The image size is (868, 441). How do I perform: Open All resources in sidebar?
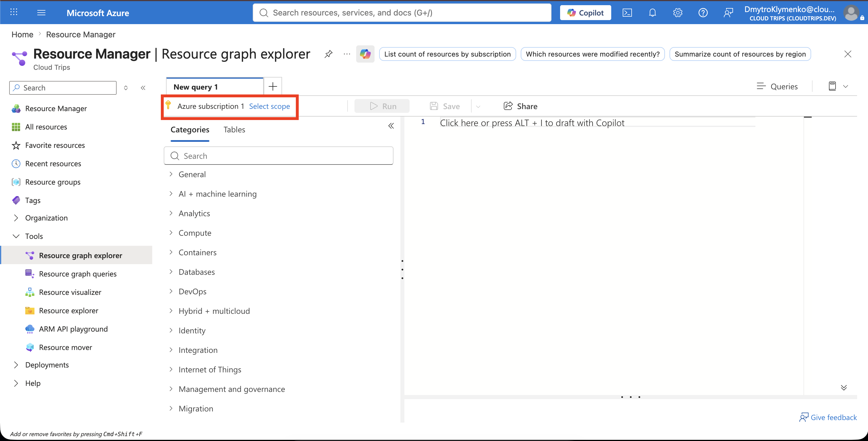(x=46, y=127)
